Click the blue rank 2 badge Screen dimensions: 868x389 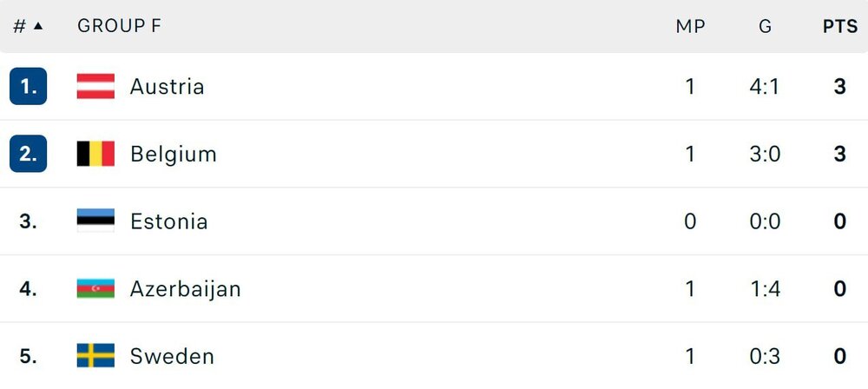tap(29, 154)
